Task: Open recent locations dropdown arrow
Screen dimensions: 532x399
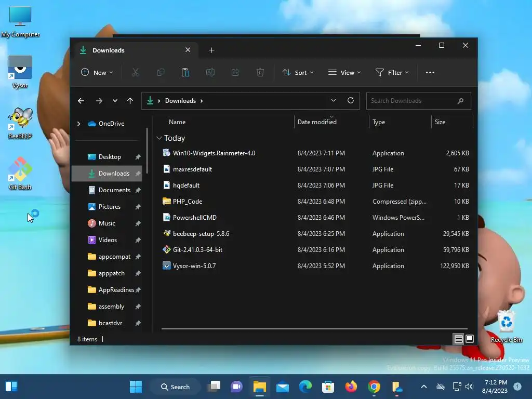Action: tap(115, 101)
